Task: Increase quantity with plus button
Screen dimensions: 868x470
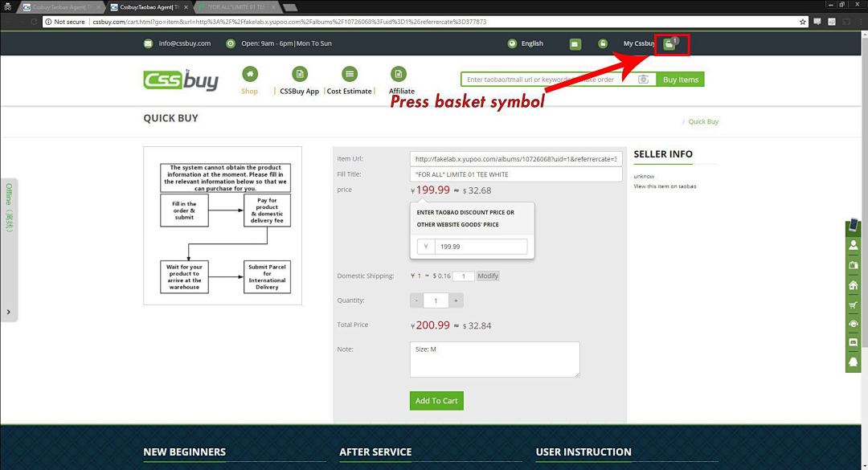Action: 456,300
